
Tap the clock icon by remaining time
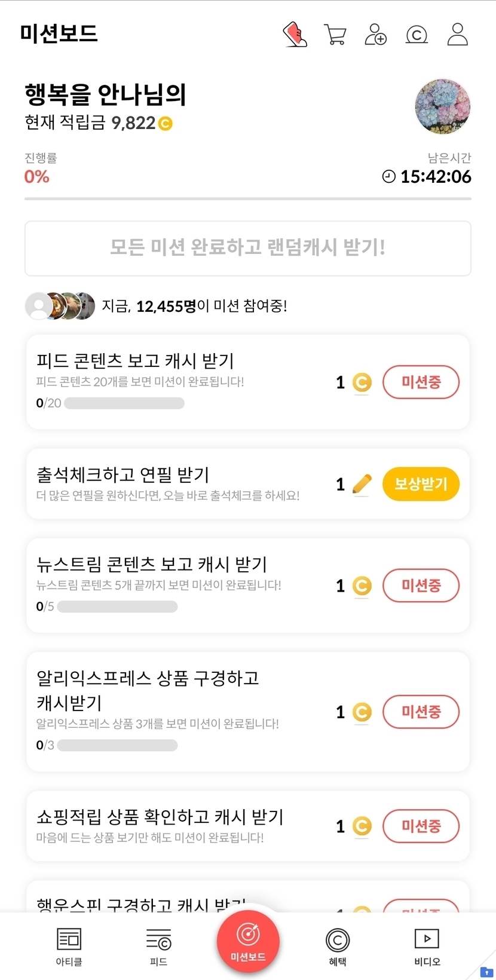coord(389,176)
